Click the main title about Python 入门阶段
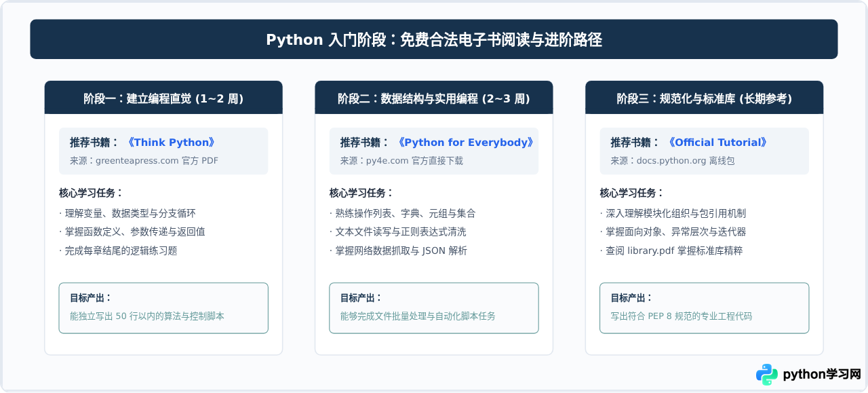The width and height of the screenshot is (868, 393). point(434,40)
